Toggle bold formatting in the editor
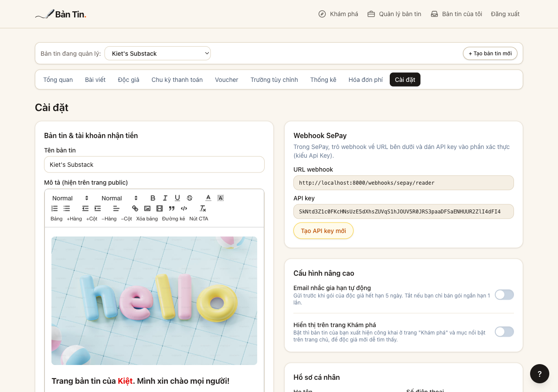The height and width of the screenshot is (392, 558). click(x=153, y=198)
